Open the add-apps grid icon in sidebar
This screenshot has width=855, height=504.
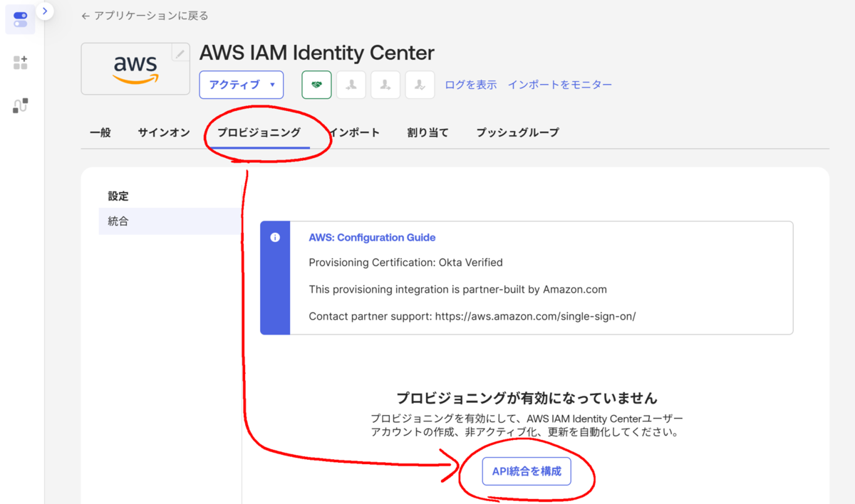(20, 63)
